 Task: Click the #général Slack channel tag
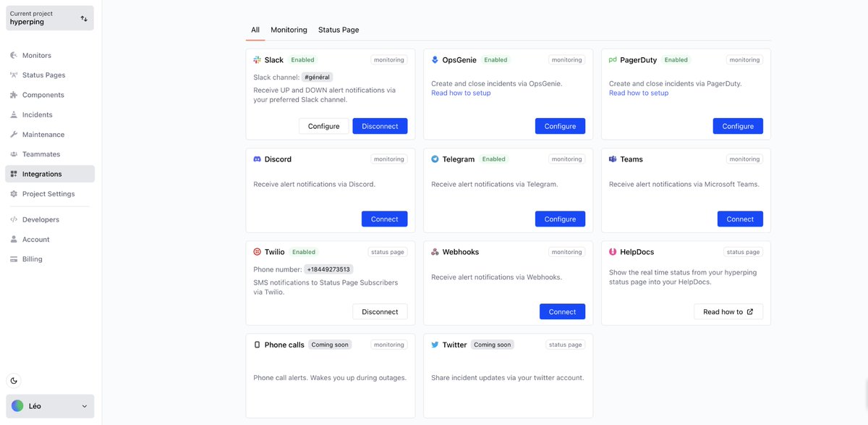coord(318,77)
